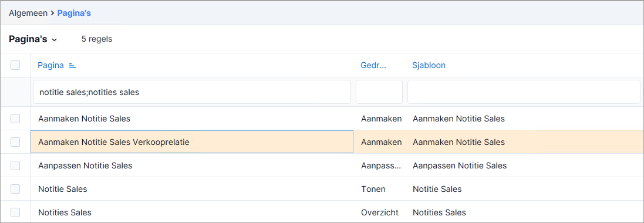Select the Notities Sales page name cell
Screen dimensions: 644x223
pyautogui.click(x=65, y=213)
